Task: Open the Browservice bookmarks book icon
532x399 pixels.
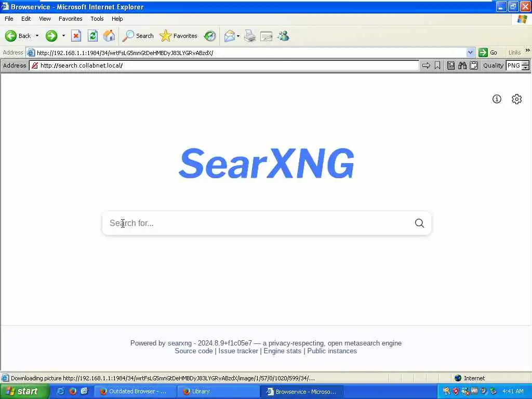Action: coord(450,65)
